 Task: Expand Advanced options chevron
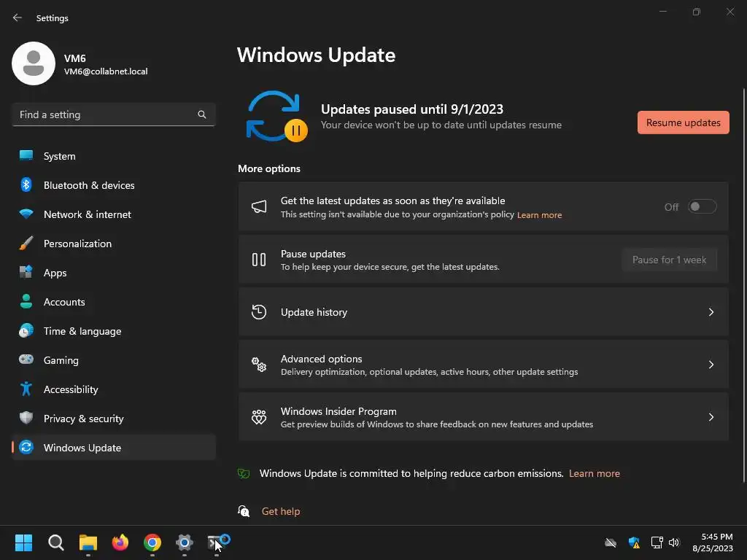pos(711,365)
